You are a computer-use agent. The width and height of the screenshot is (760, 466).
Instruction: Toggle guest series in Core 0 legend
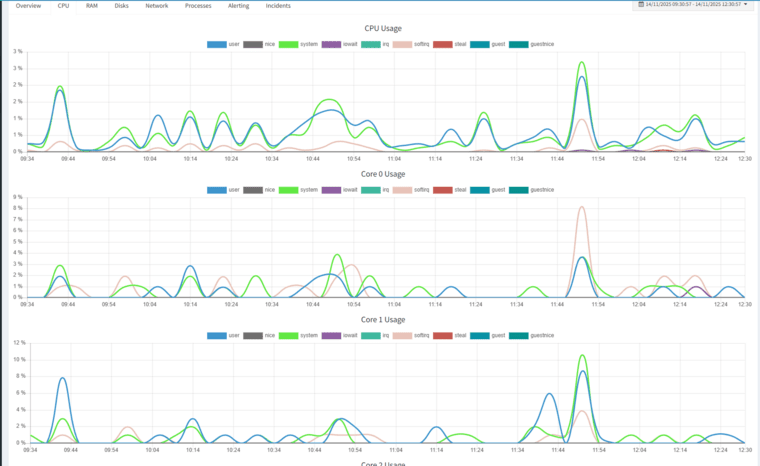(x=488, y=190)
